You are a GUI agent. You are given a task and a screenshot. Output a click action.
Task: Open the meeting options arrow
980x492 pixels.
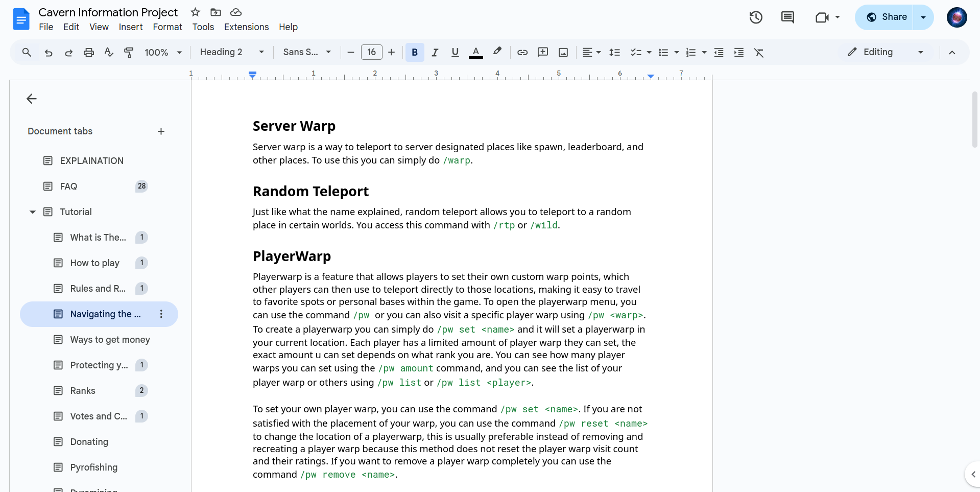pos(838,17)
